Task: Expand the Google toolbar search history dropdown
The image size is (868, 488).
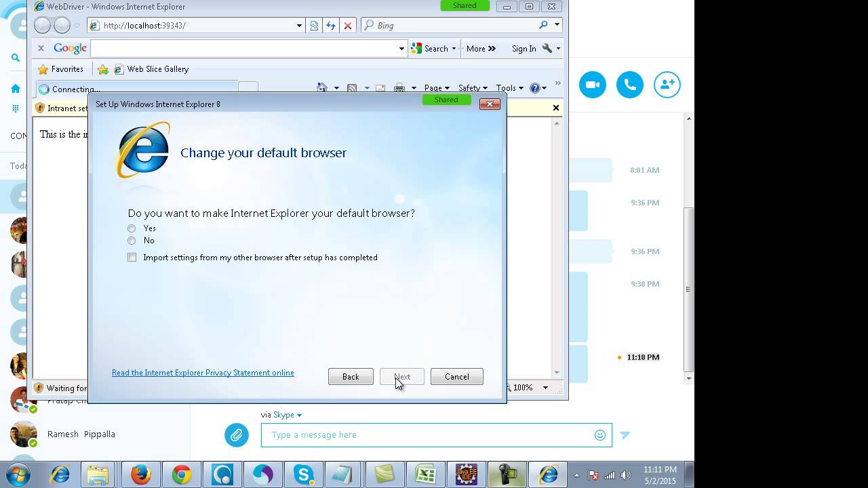Action: coord(401,49)
